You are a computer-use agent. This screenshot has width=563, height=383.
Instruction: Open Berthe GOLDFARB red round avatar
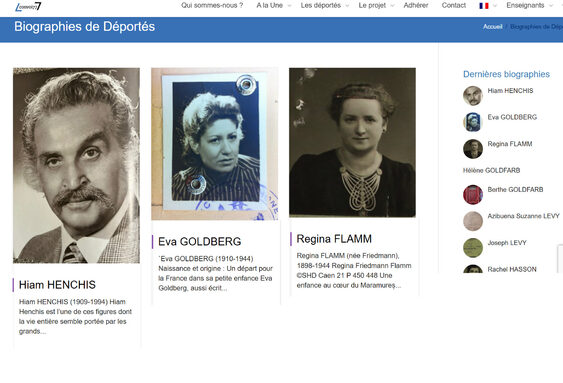(473, 195)
